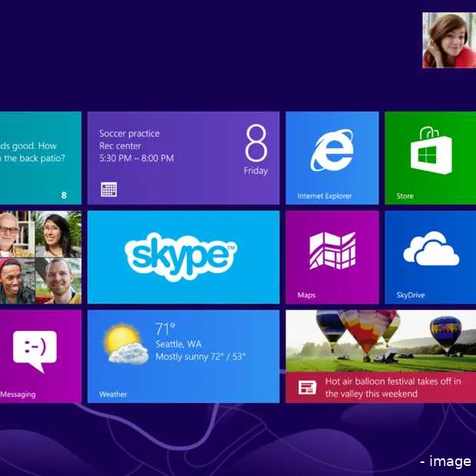Image resolution: width=476 pixels, height=476 pixels.
Task: Click the bald man with glasses photo
Action: click(17, 233)
